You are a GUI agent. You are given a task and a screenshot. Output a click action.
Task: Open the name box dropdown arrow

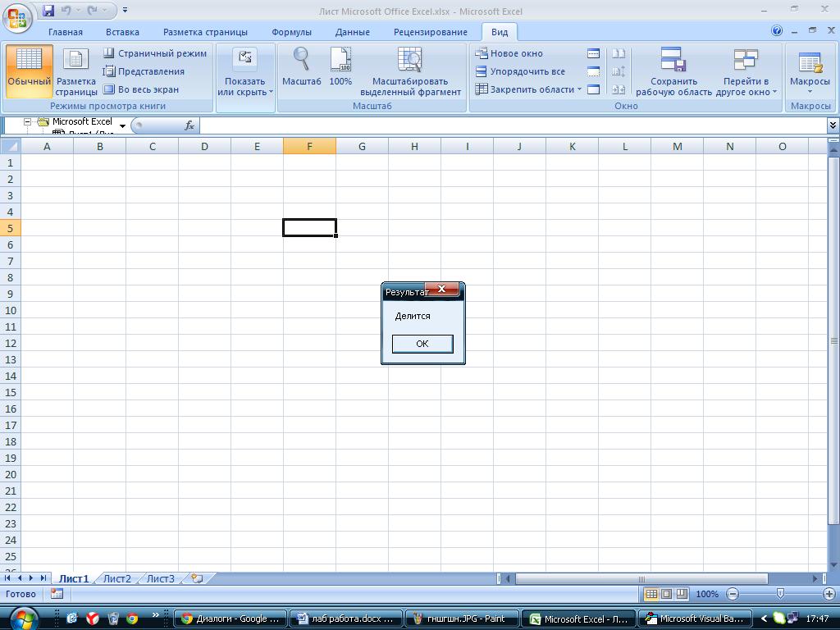pos(123,126)
